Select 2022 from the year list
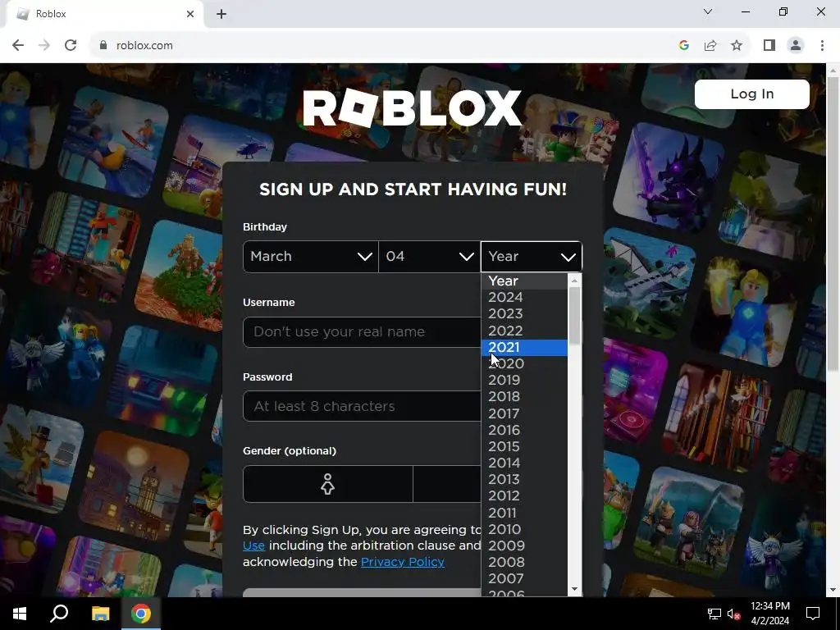The width and height of the screenshot is (840, 630). tap(524, 331)
